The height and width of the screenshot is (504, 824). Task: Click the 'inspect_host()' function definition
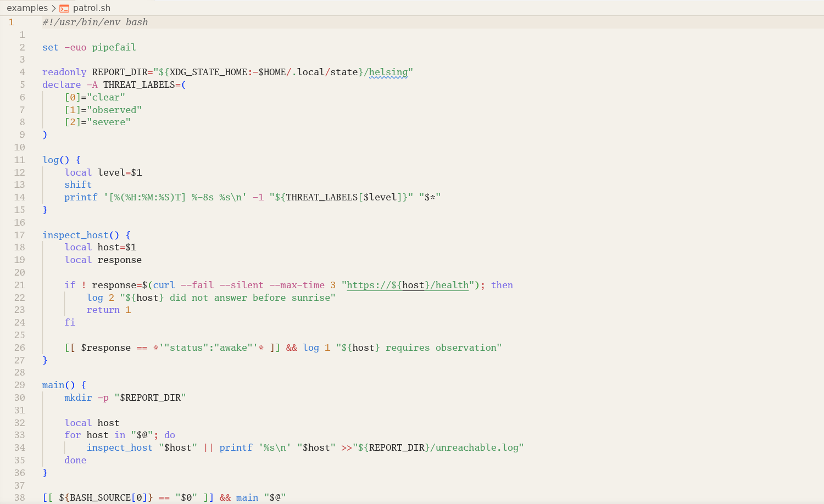click(x=81, y=235)
